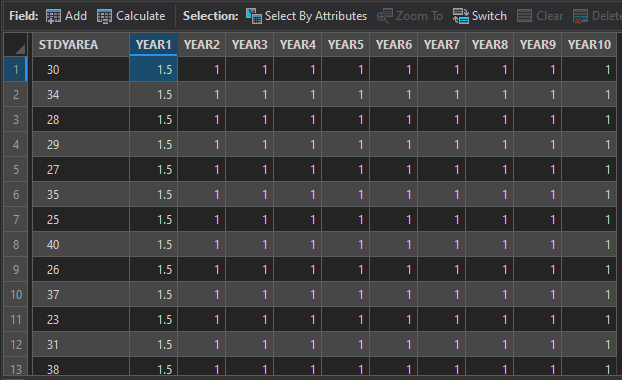Click the STDYAREA column header
Viewport: 622px width, 380px height.
(81, 45)
